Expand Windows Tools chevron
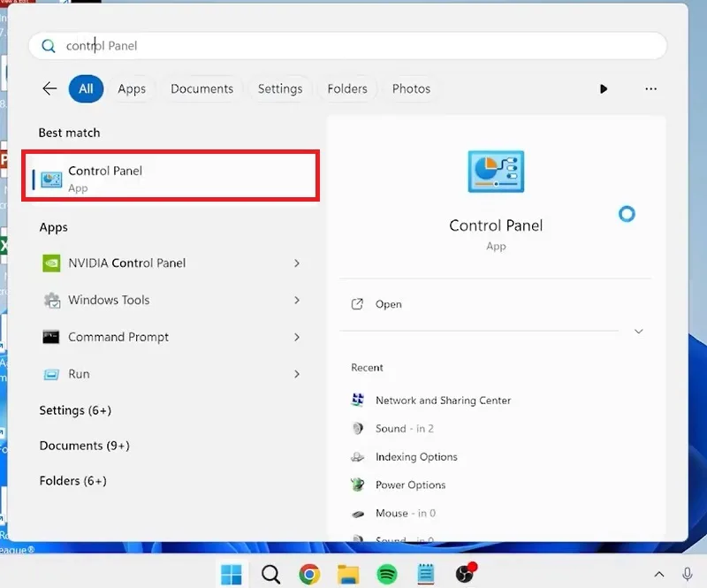Image resolution: width=707 pixels, height=588 pixels. tap(297, 300)
